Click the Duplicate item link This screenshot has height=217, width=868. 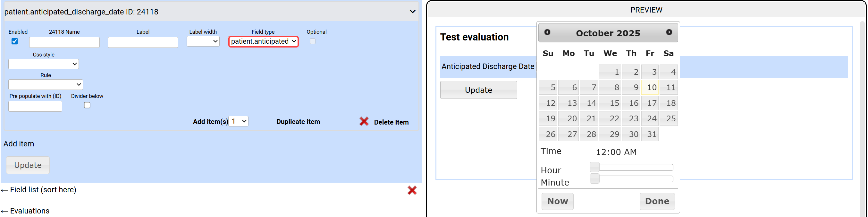click(x=298, y=122)
